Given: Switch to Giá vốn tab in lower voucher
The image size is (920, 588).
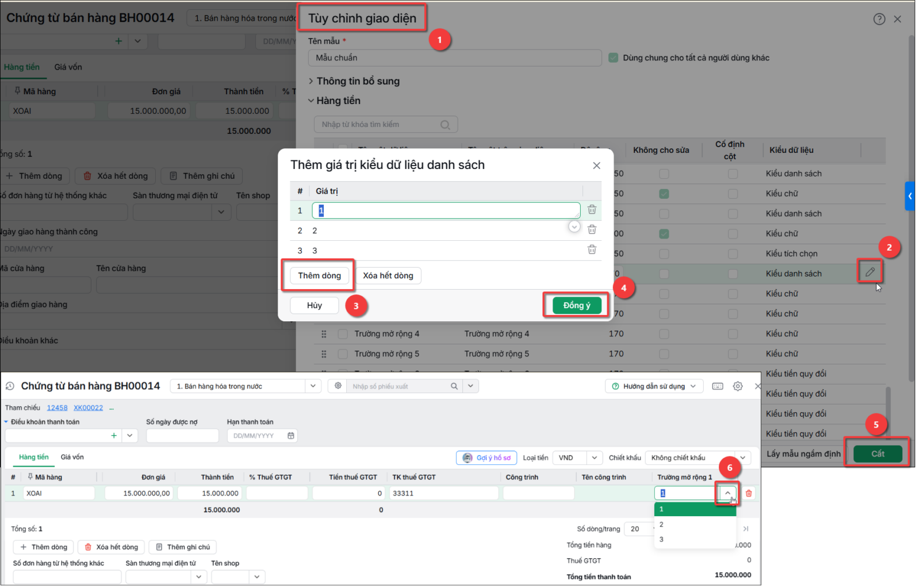Looking at the screenshot, I should 72,457.
